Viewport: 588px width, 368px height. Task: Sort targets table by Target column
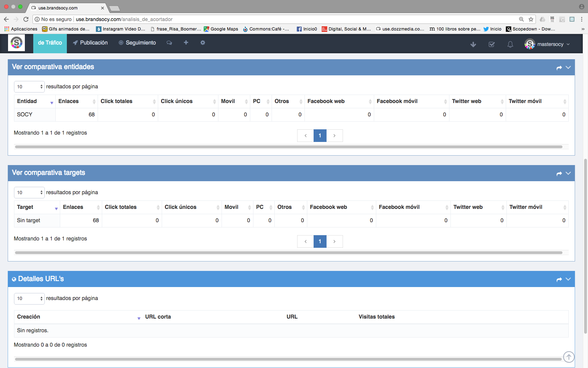[37, 207]
